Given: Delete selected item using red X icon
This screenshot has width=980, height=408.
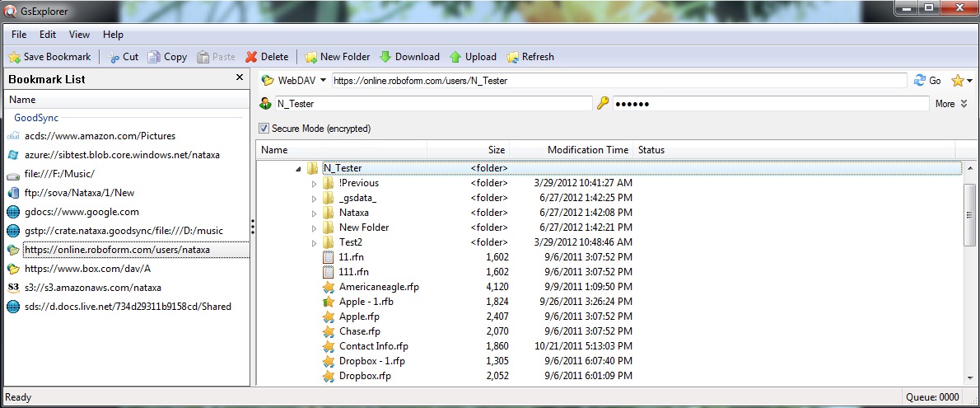Looking at the screenshot, I should pyautogui.click(x=251, y=57).
